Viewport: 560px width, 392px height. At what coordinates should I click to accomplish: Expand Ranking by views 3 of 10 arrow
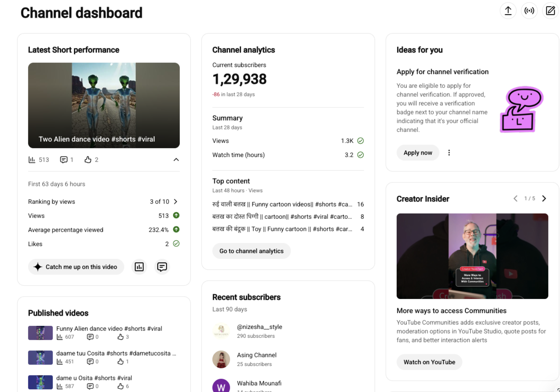pos(176,202)
